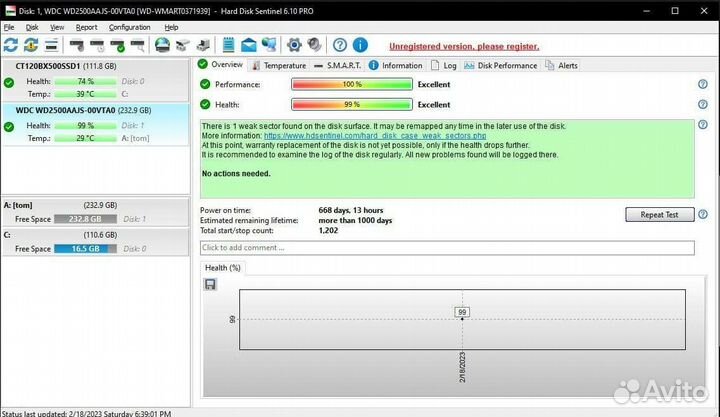Open settings via the blue gear icon

click(x=294, y=45)
